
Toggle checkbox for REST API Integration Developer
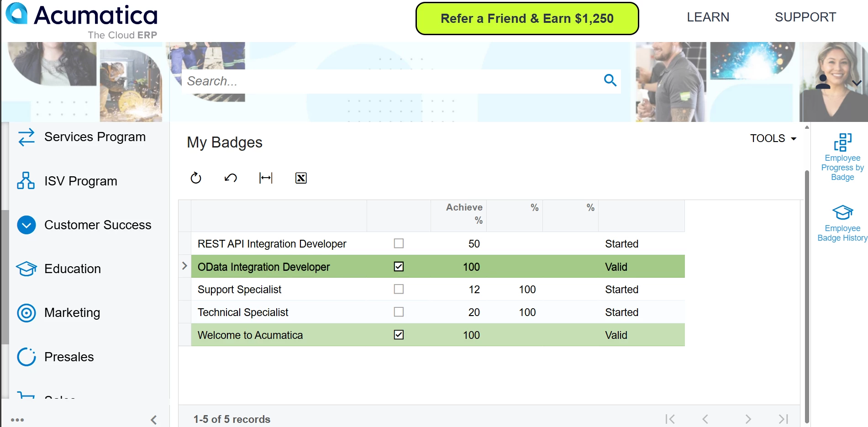click(399, 243)
